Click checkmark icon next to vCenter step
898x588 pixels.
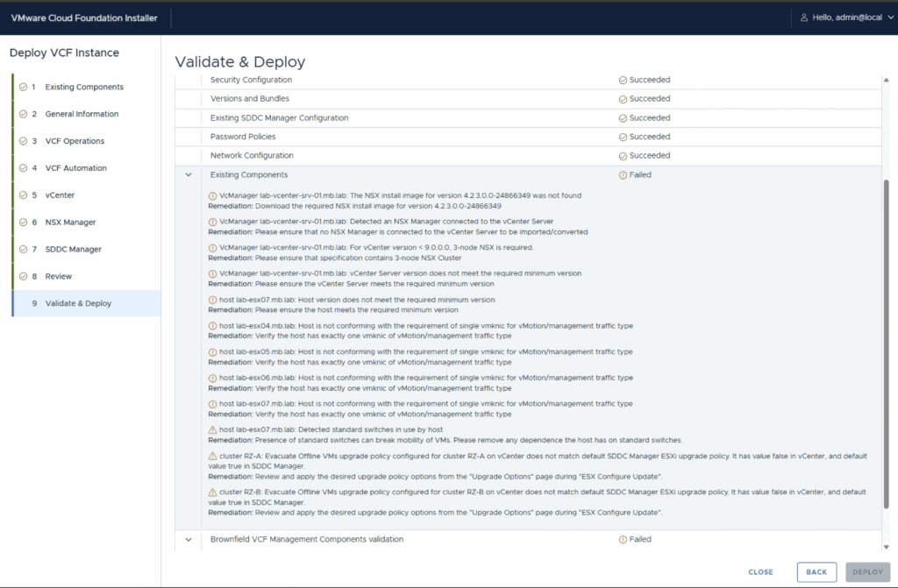[x=23, y=195]
